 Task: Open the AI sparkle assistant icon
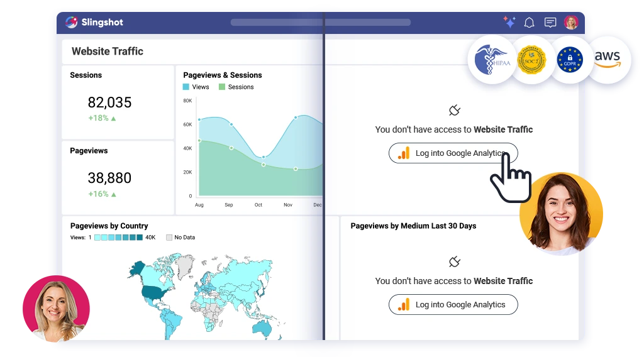coord(509,22)
